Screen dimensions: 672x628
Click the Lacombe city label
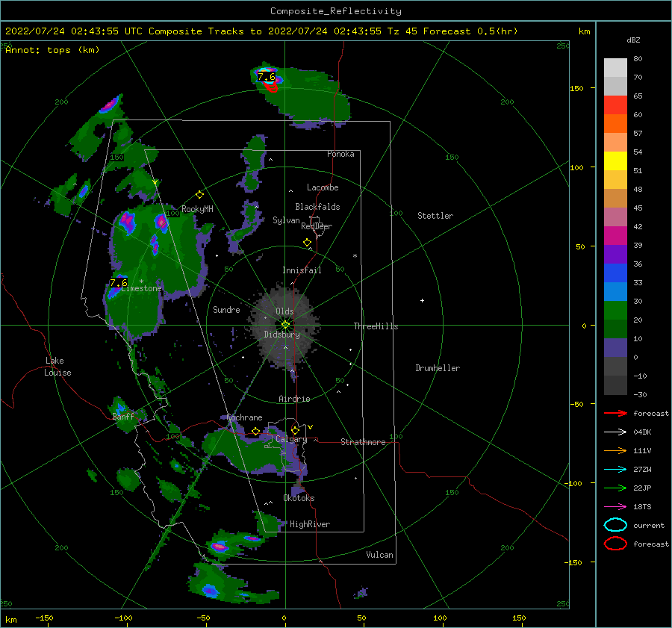[323, 187]
